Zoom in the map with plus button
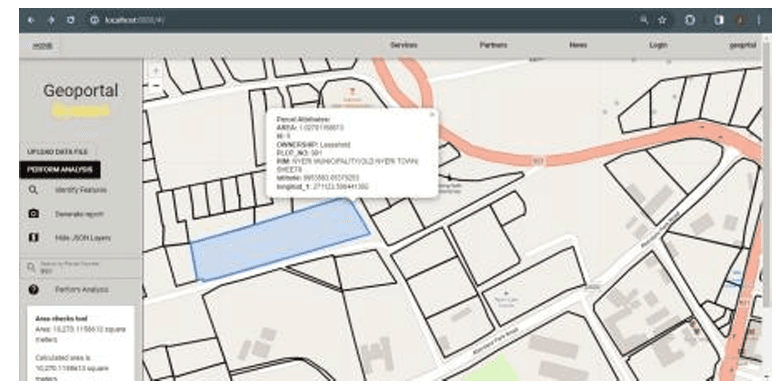The width and height of the screenshot is (776, 392). coord(155,71)
